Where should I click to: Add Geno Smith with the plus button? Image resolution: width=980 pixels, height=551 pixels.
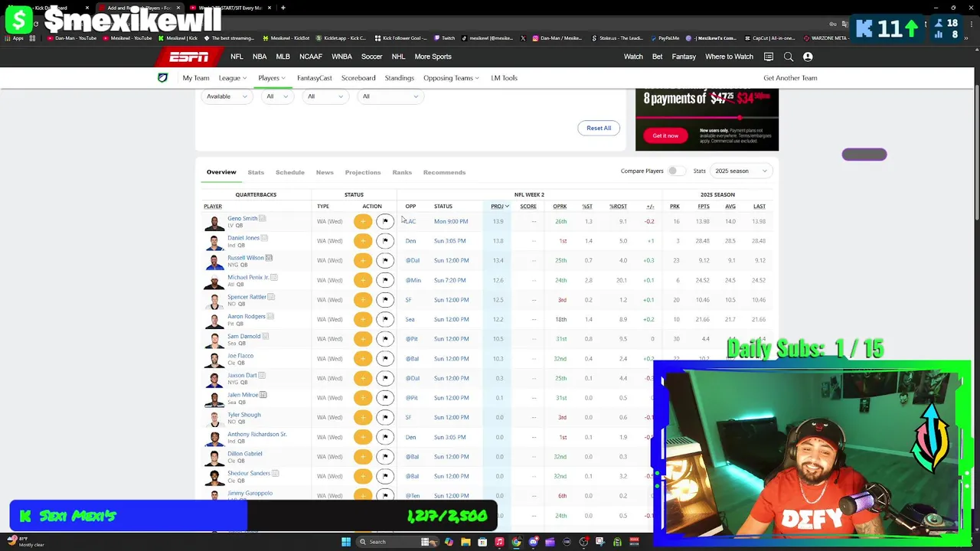[362, 221]
